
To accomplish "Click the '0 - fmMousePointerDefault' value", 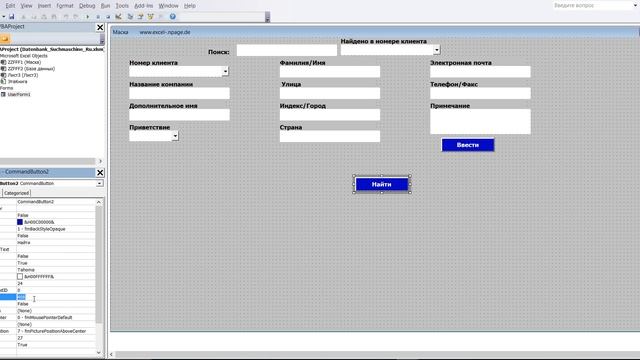I will pyautogui.click(x=44, y=318).
